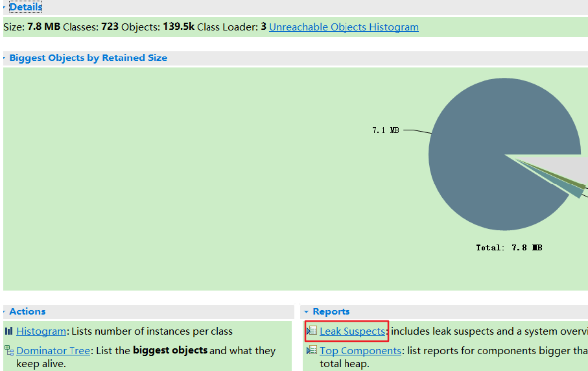The height and width of the screenshot is (371, 588).
Task: Collapse the Biggest Objects by Retained Size section
Action: point(4,58)
